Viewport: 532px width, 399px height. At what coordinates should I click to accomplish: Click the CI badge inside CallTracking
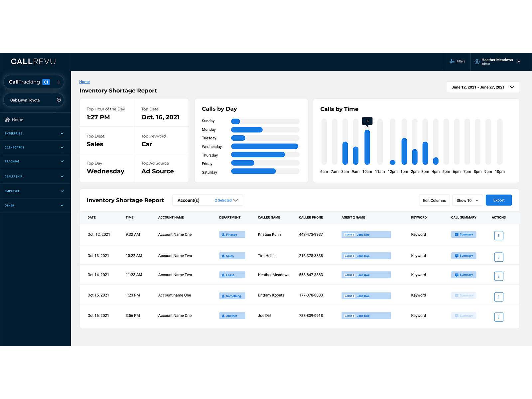[x=46, y=82]
